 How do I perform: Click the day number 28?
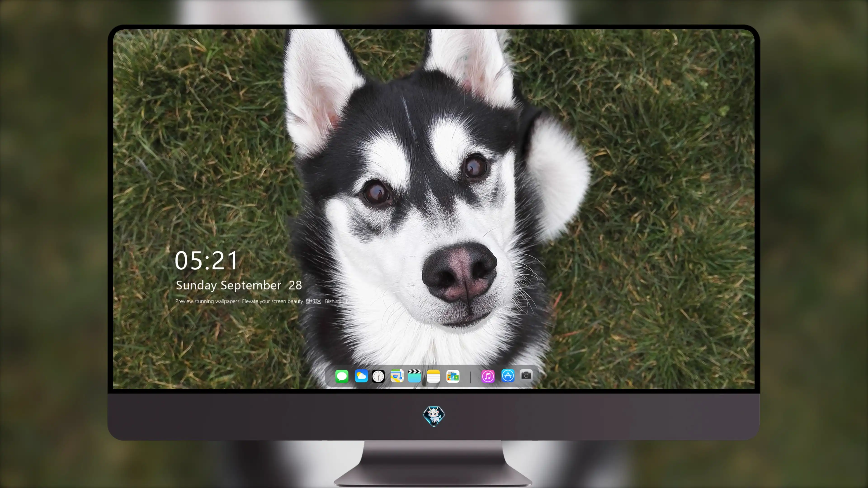point(295,285)
